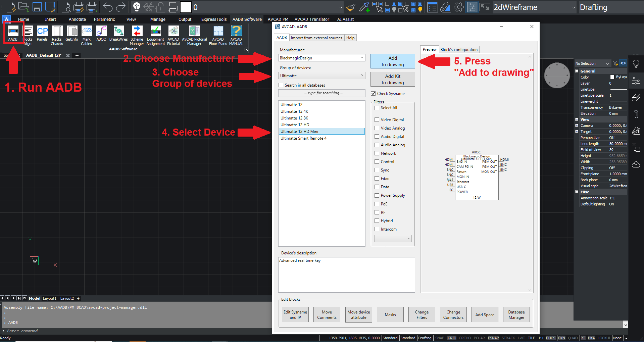Open the 2dWireframe visual style dropdown

534,7
